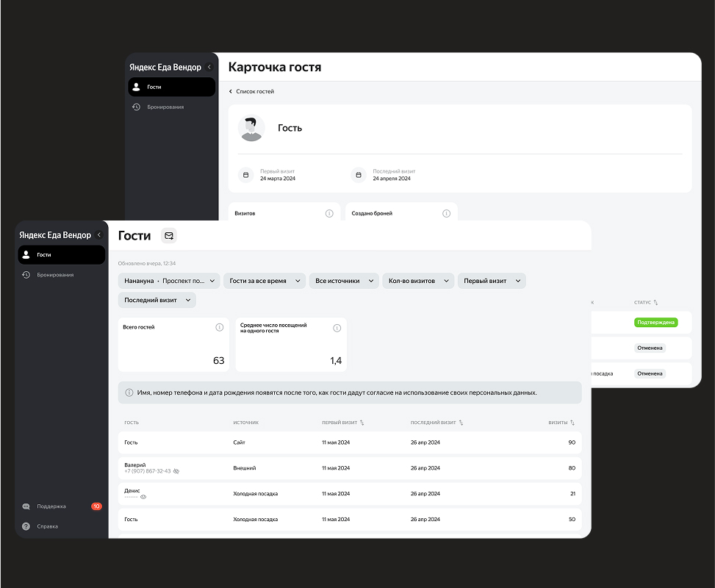Click the Подтверждена status badge
Viewport: 715px width, 588px height.
click(x=655, y=323)
